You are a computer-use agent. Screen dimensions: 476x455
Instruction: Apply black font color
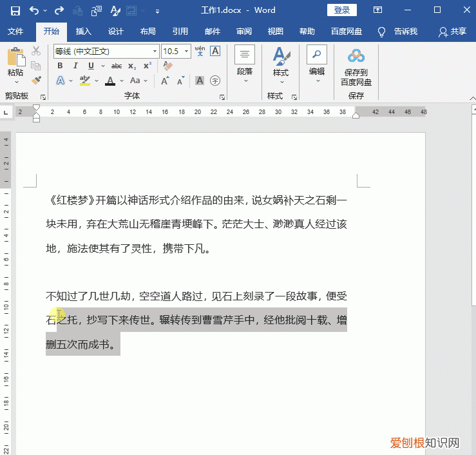(x=110, y=81)
